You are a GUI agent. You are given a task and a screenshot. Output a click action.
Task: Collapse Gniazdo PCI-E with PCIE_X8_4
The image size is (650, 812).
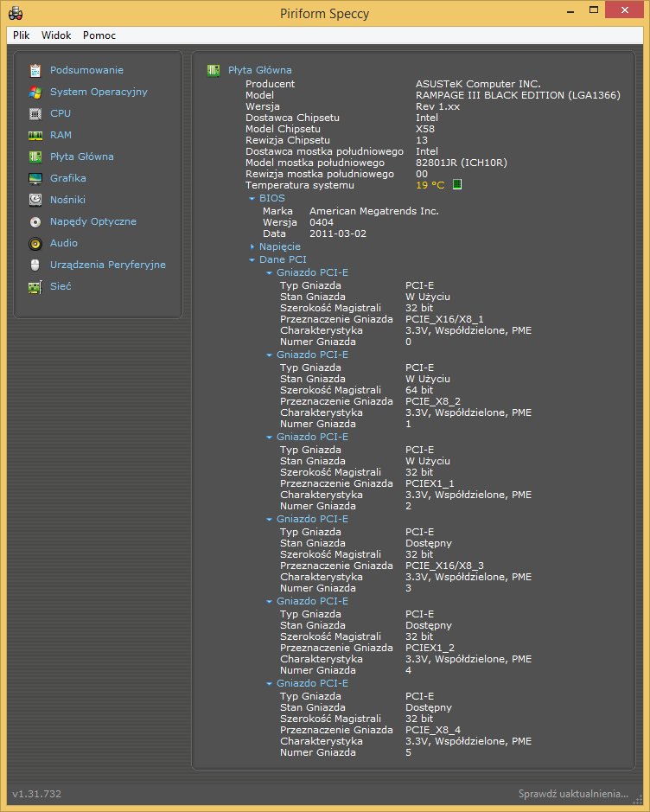[269, 683]
